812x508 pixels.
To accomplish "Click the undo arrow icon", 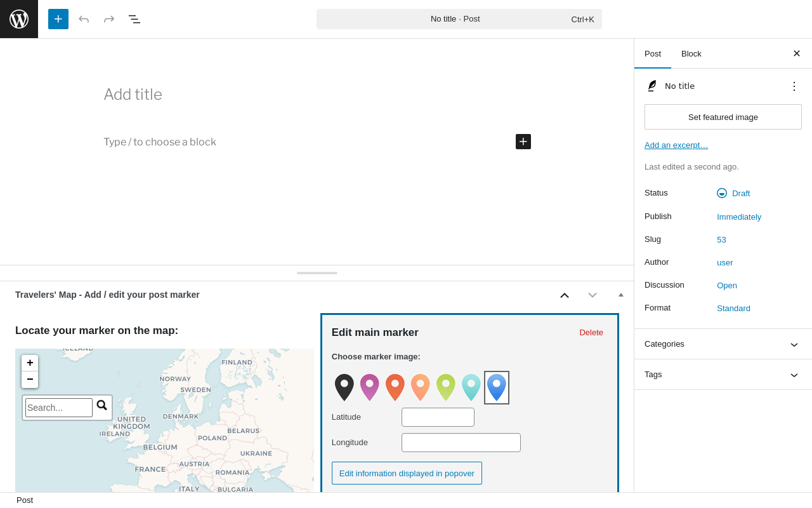I will (x=84, y=19).
